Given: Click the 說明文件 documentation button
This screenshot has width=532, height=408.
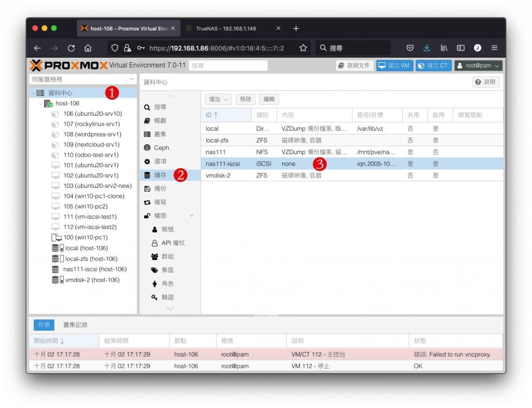Looking at the screenshot, I should pyautogui.click(x=354, y=65).
